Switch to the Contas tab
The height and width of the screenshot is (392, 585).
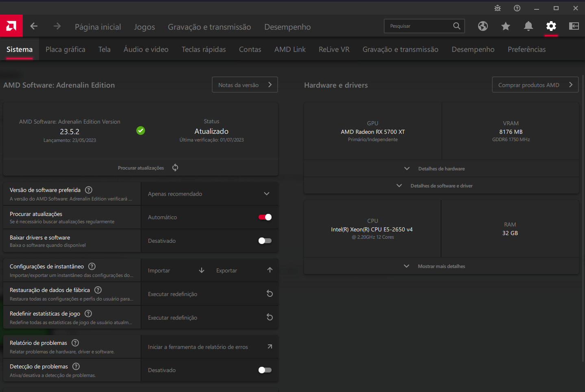(250, 49)
